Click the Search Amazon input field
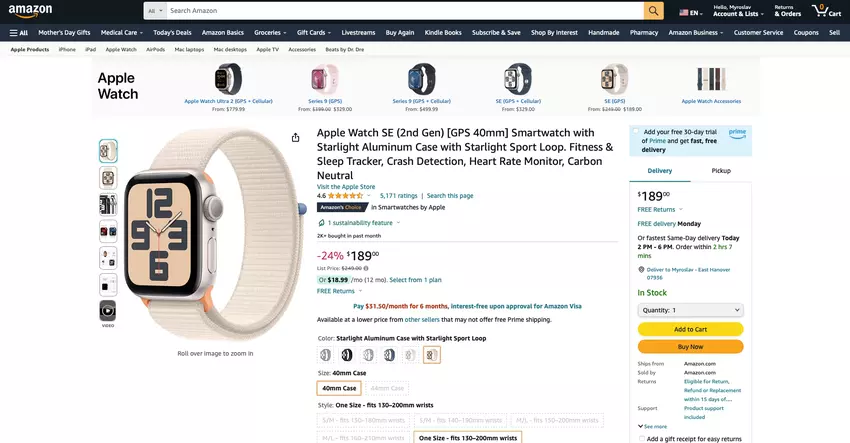Viewport: 850px width, 443px height. 400,11
